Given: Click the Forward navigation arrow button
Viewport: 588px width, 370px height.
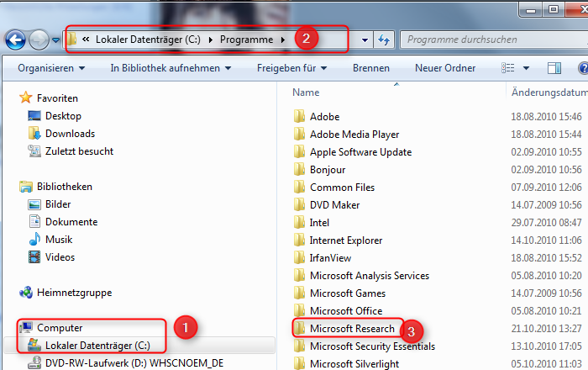Looking at the screenshot, I should click(39, 40).
